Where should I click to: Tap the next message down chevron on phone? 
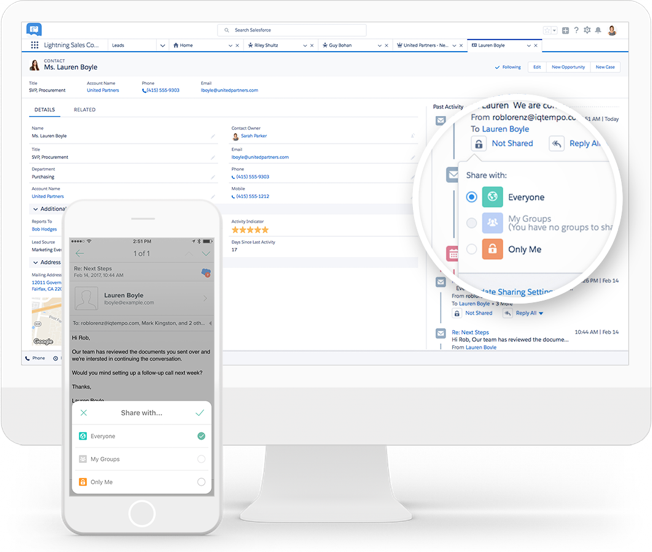tap(206, 253)
